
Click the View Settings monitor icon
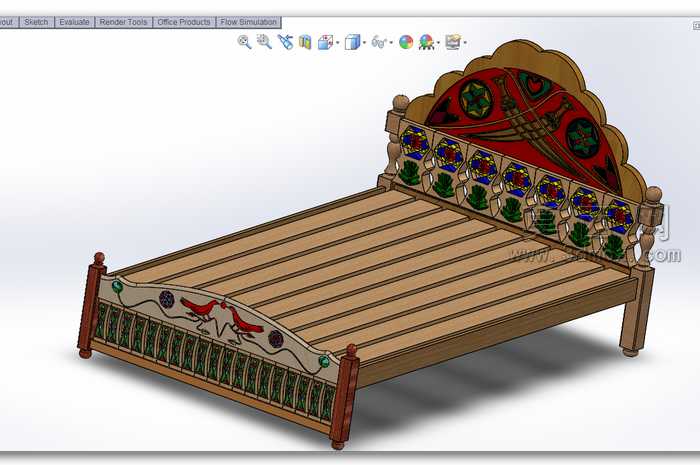click(453, 42)
